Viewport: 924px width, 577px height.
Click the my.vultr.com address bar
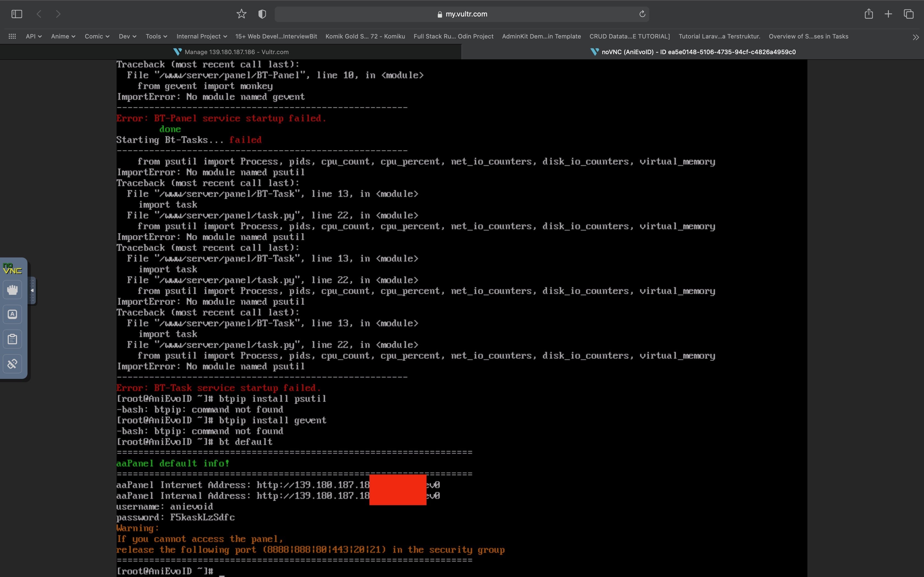coord(462,14)
